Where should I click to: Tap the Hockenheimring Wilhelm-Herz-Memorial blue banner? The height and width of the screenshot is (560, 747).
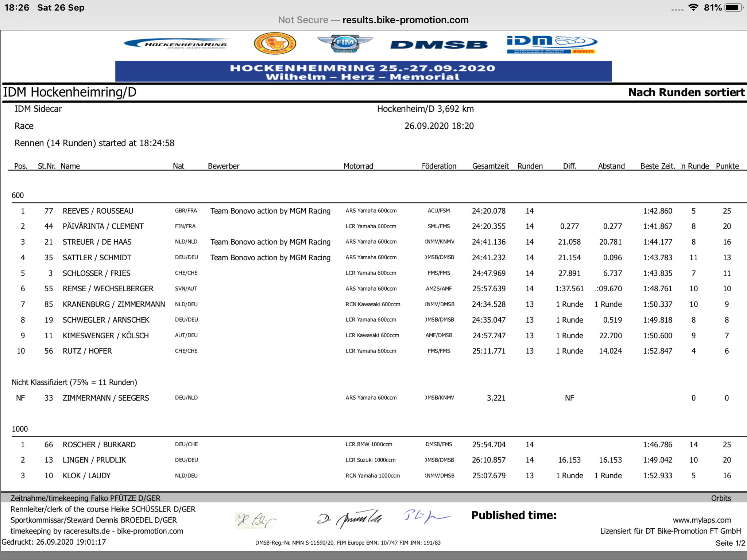363,71
